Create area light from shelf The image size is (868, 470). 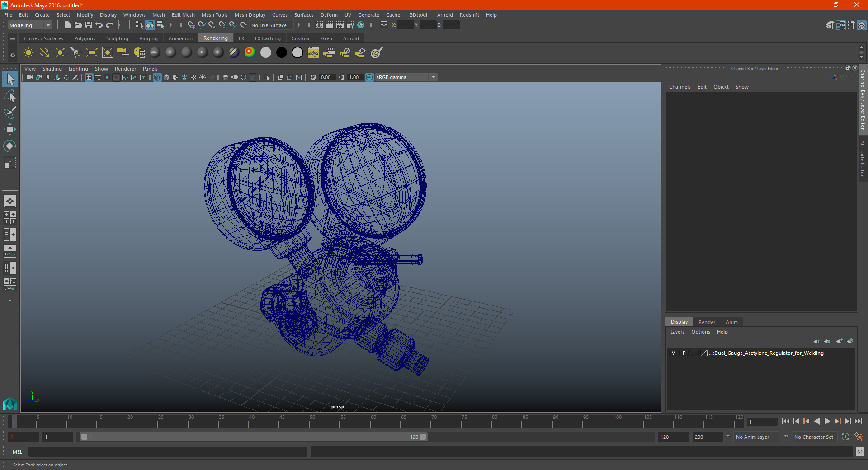pyautogui.click(x=92, y=53)
